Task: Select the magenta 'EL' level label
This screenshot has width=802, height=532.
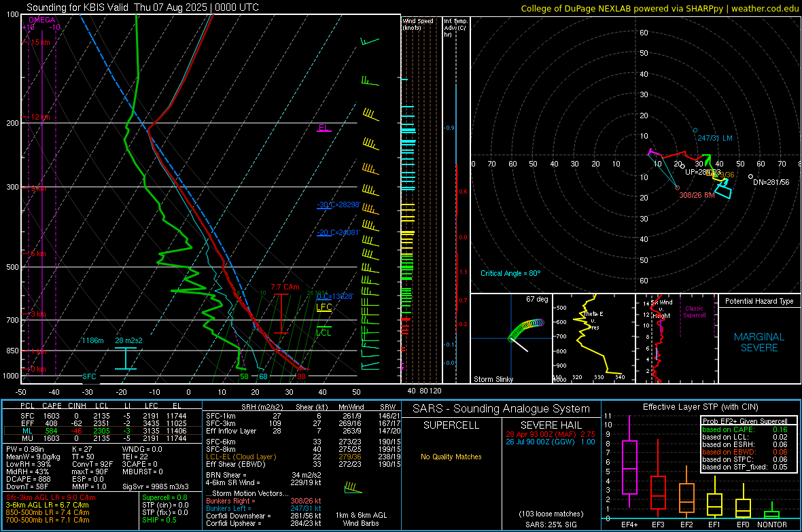Action: click(x=324, y=127)
